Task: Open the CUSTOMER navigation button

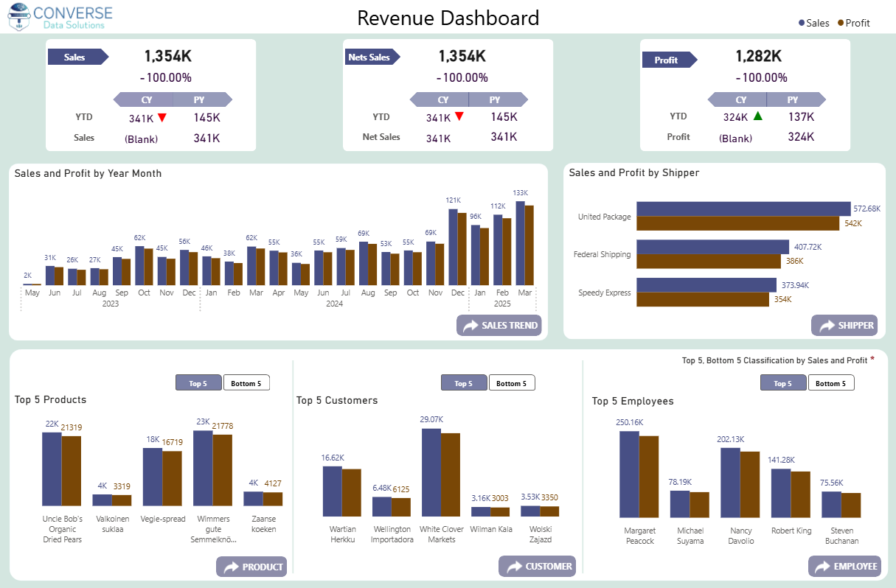Action: 537,567
